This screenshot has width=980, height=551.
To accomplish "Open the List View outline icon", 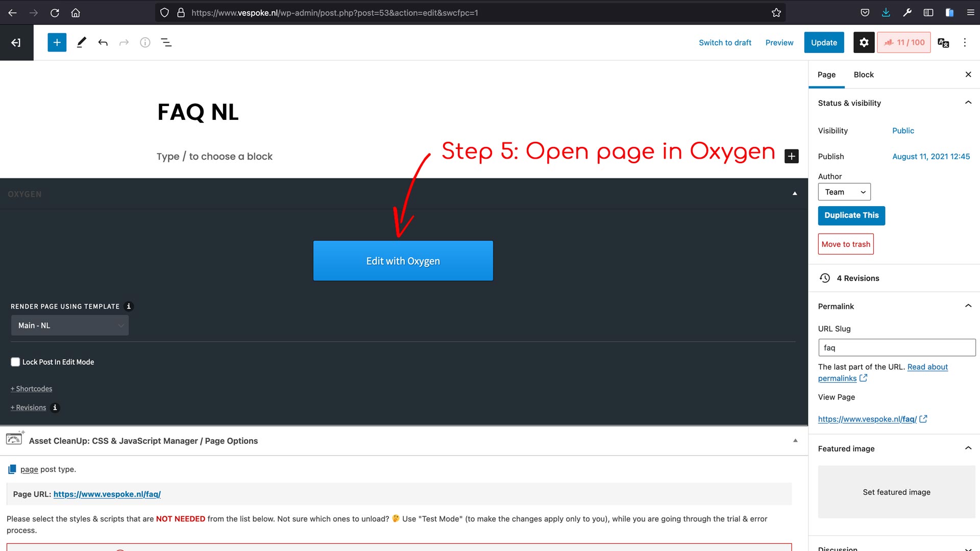I will pos(166,42).
